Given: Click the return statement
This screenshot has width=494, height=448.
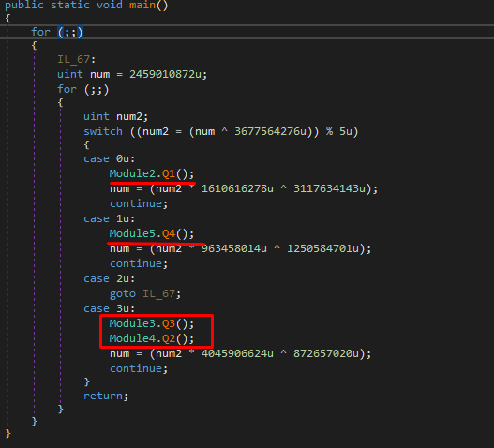Looking at the screenshot, I should (x=106, y=396).
